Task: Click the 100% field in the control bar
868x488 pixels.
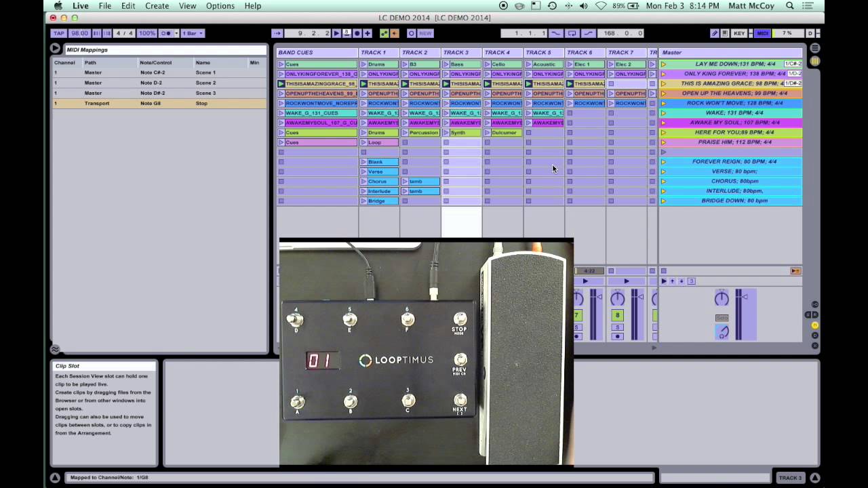Action: [x=147, y=33]
